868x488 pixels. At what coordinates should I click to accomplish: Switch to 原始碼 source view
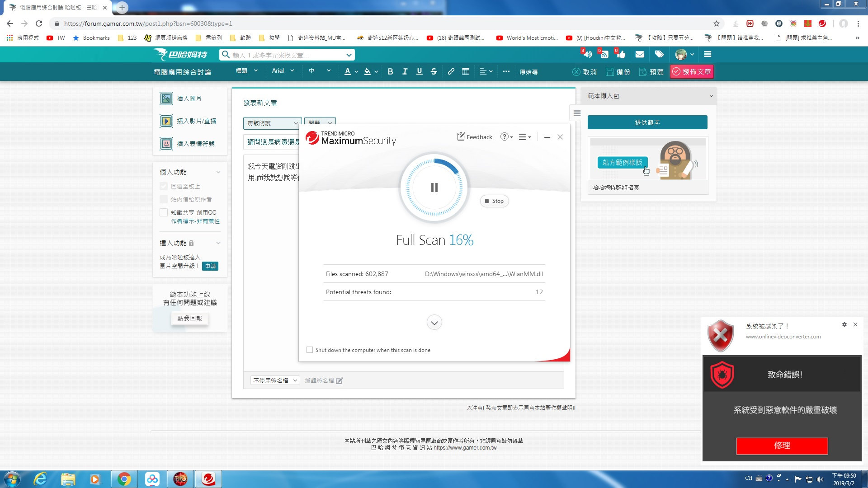[528, 72]
